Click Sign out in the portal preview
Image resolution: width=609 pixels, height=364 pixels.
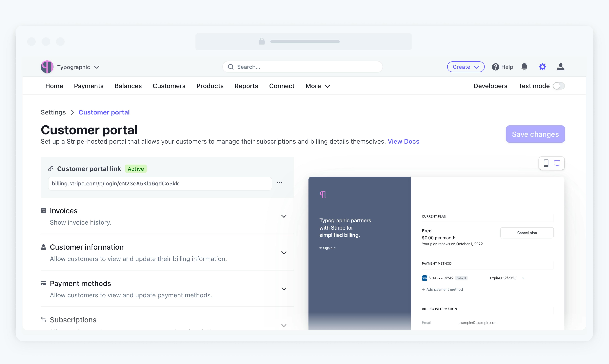tap(327, 248)
